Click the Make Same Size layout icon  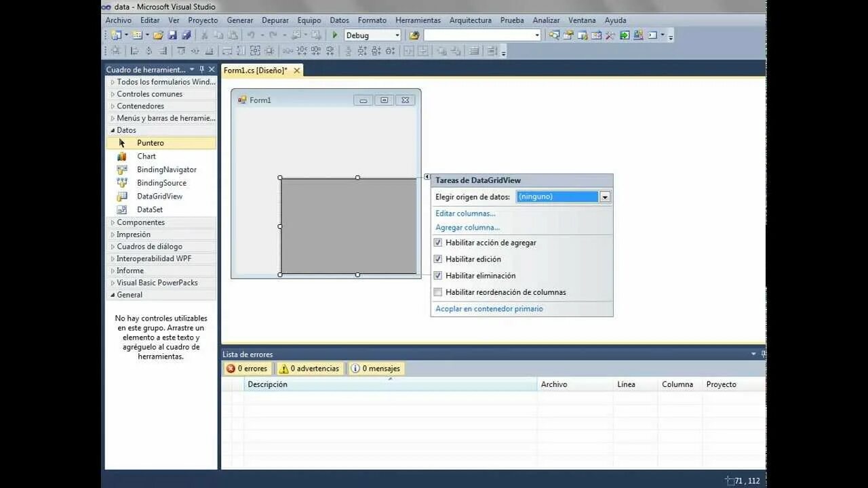[255, 51]
